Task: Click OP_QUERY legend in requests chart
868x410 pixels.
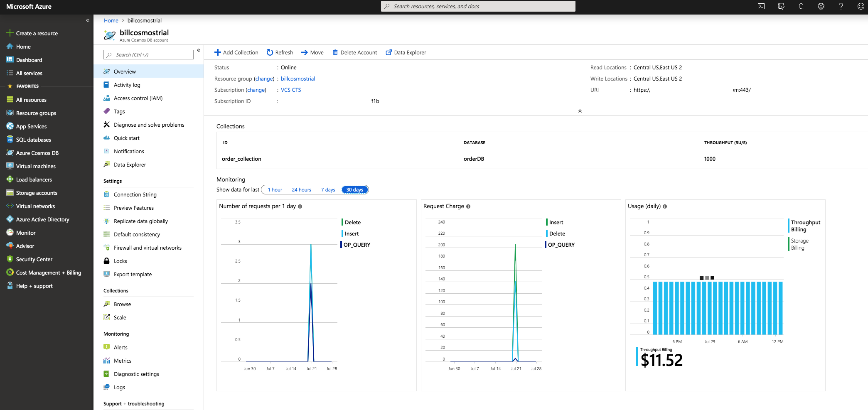Action: point(356,245)
